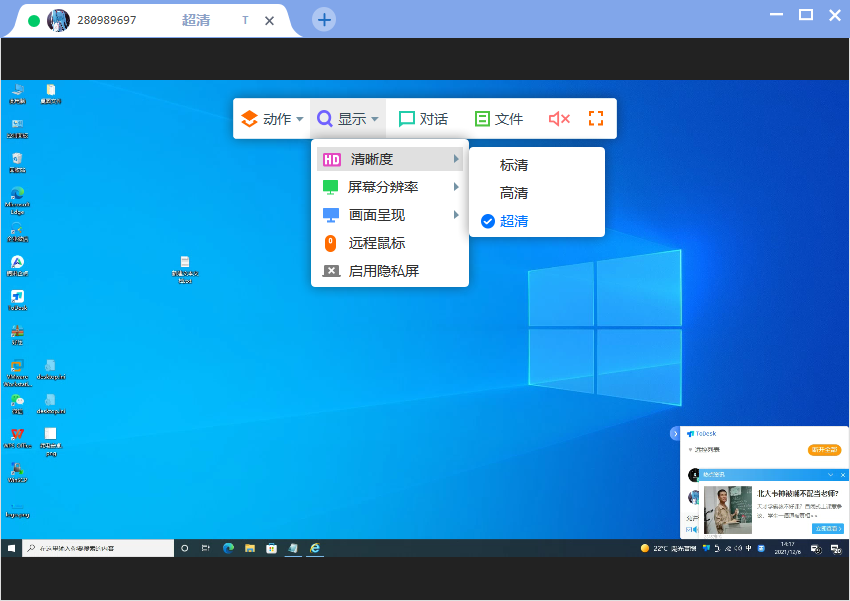Select the WPS Office desktop icon

17,438
